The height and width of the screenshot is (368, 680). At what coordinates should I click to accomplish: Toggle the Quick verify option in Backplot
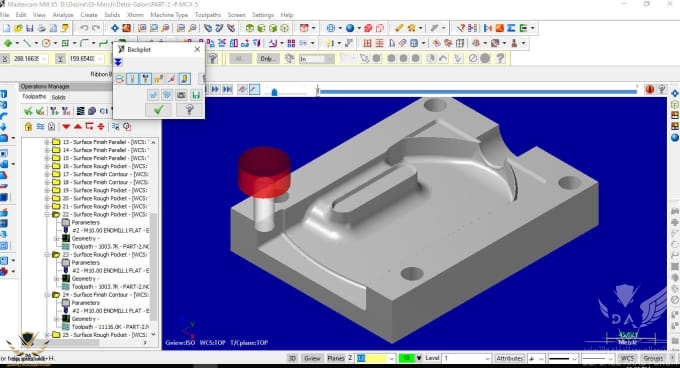coord(184,78)
